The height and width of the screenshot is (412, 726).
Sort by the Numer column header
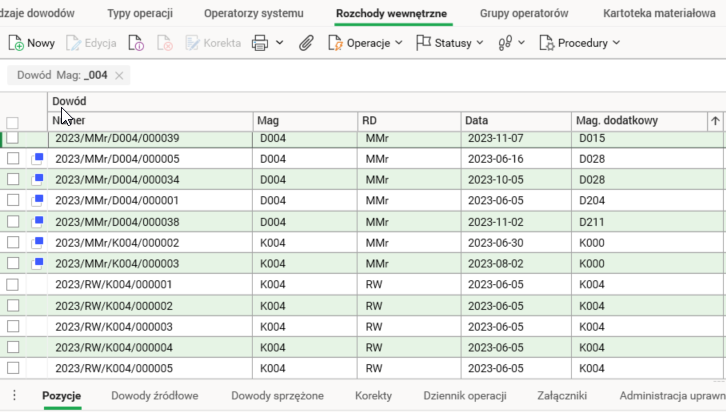[150, 121]
